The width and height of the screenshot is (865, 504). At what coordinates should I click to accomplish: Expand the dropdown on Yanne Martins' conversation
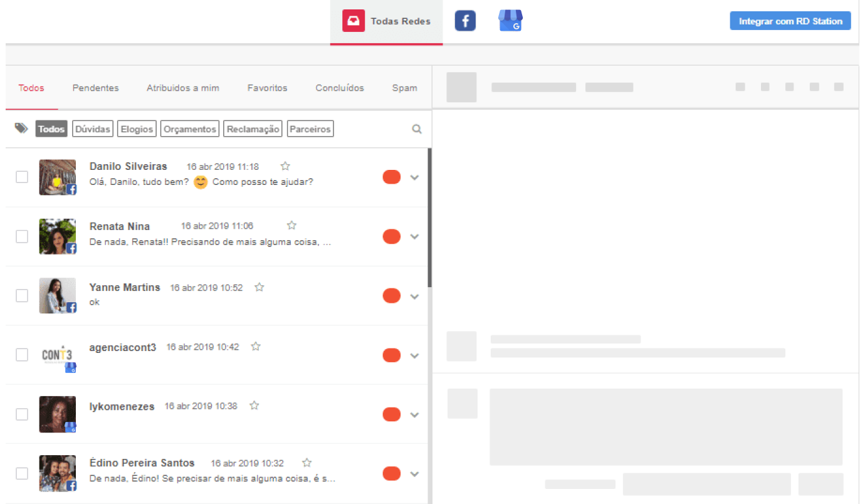[414, 295]
